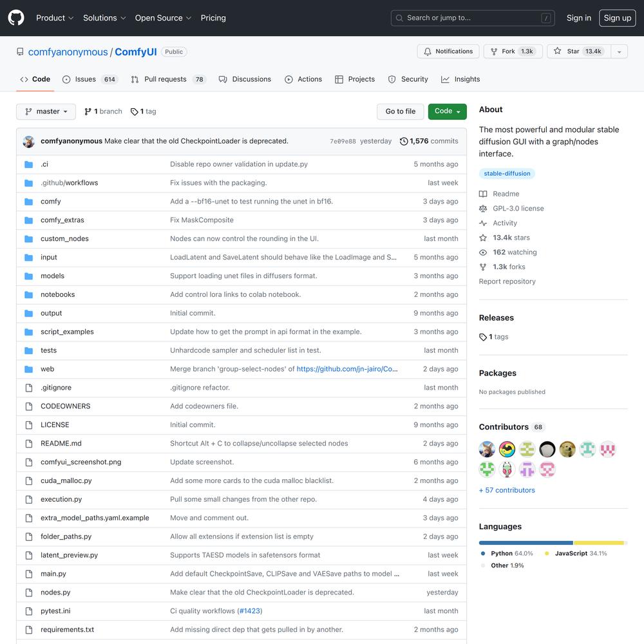The height and width of the screenshot is (644, 644).
Task: Open the stable-diffusion topic tag
Action: tap(507, 173)
